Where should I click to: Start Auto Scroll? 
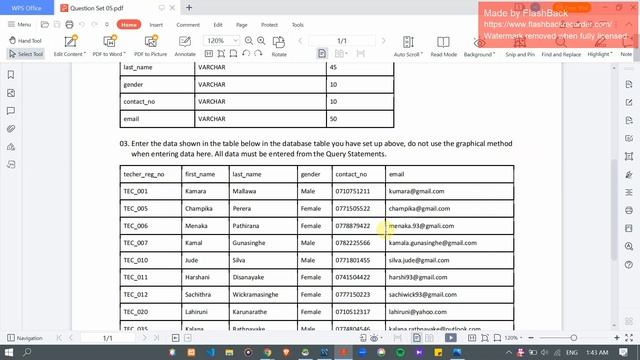click(408, 46)
